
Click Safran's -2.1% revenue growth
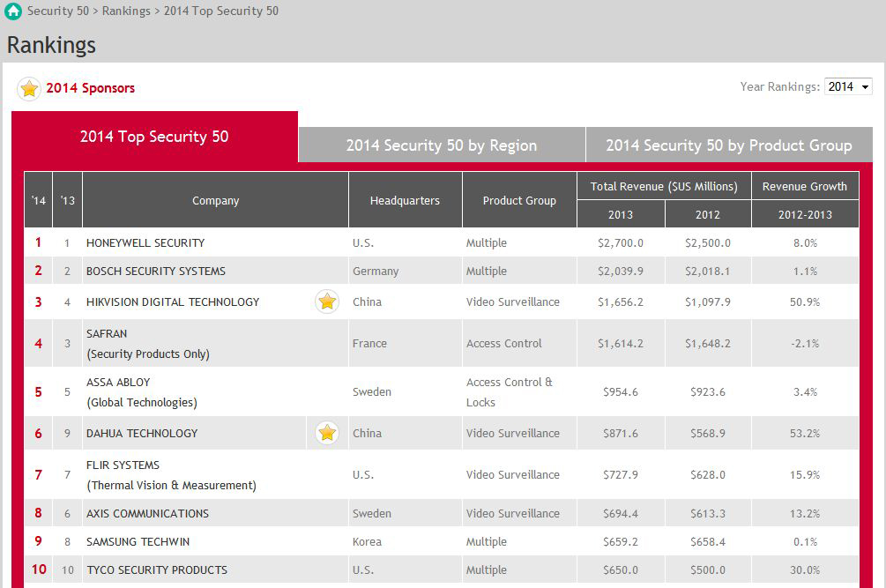pos(805,344)
